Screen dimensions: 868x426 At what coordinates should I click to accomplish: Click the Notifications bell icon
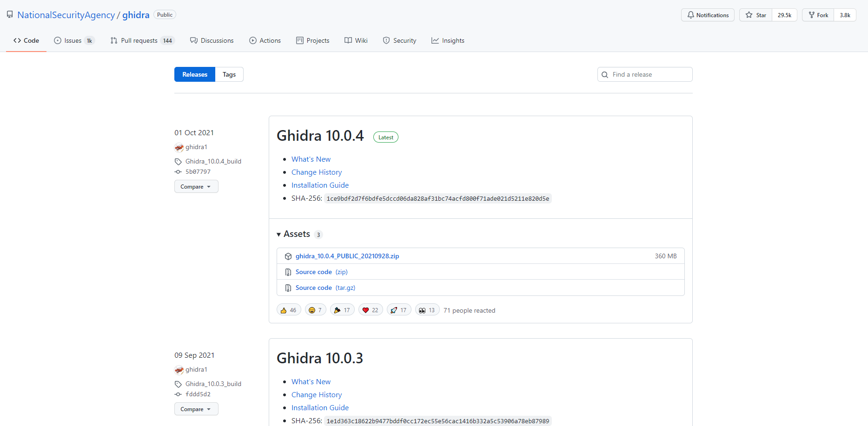coord(691,15)
